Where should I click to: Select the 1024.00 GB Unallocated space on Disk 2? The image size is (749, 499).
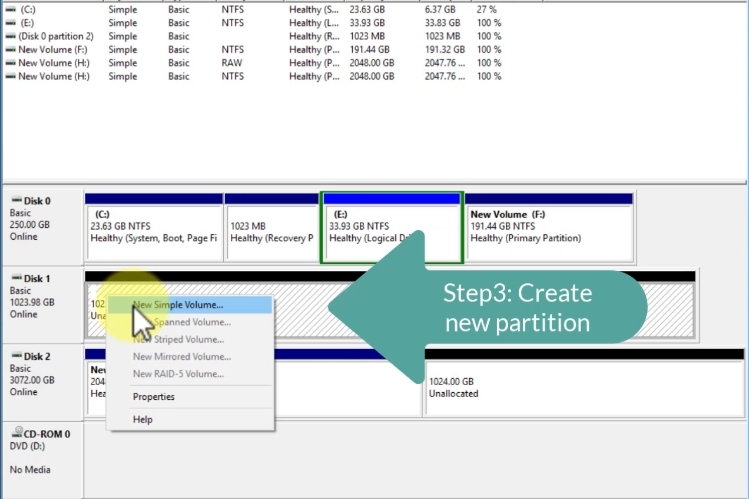click(584, 388)
